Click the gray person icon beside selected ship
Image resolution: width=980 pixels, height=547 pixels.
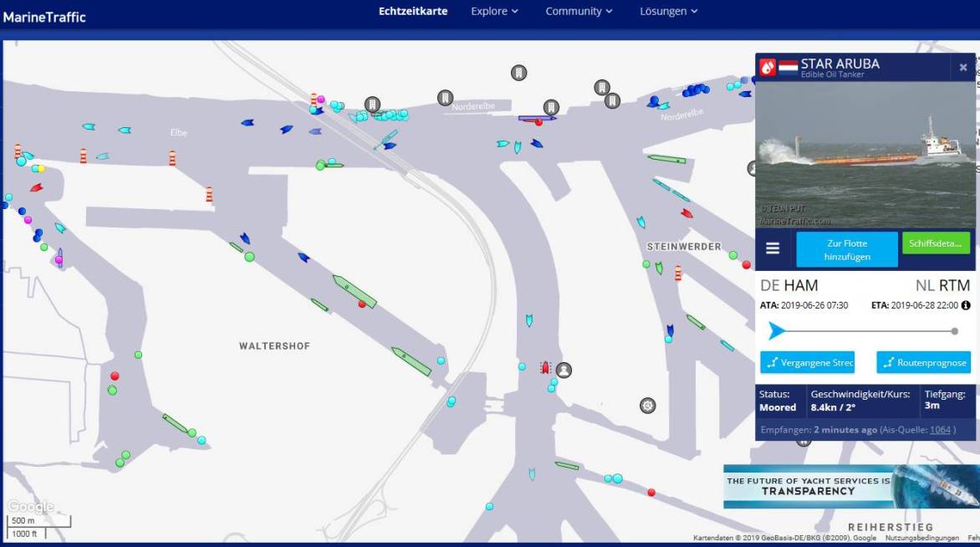(564, 370)
